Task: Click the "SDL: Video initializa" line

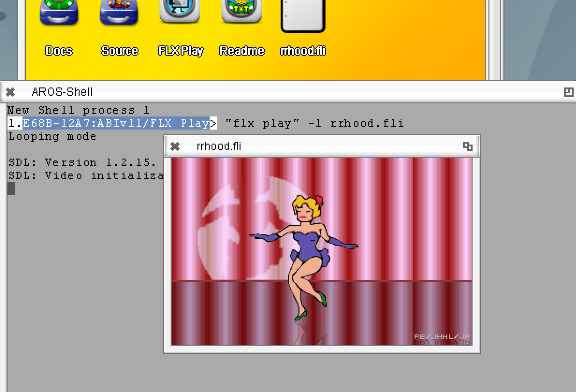Action: [x=86, y=176]
